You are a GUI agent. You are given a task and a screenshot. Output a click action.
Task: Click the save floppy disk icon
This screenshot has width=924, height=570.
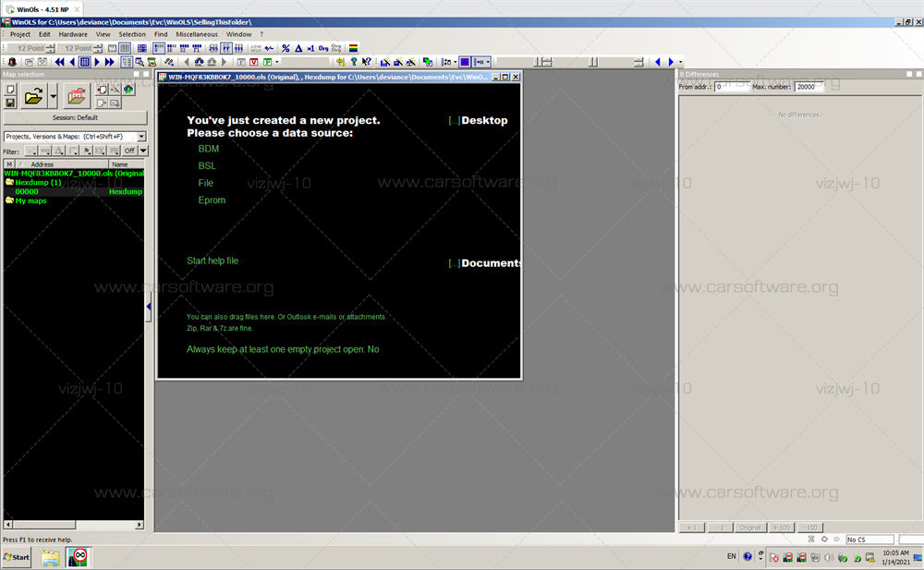tap(10, 103)
